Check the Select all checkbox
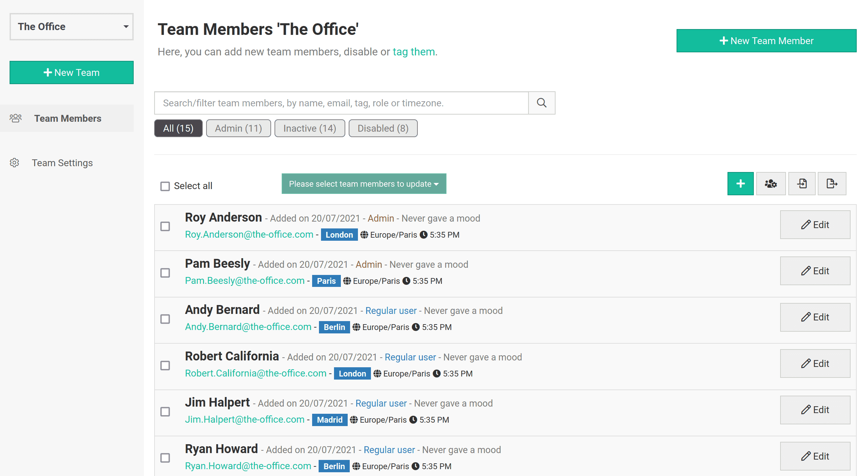868x476 pixels. [165, 186]
